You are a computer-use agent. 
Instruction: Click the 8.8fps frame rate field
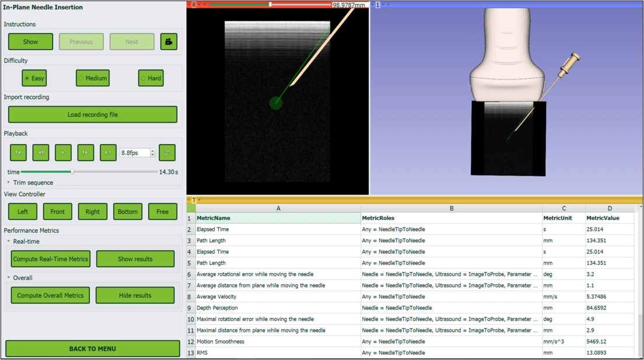(x=134, y=153)
